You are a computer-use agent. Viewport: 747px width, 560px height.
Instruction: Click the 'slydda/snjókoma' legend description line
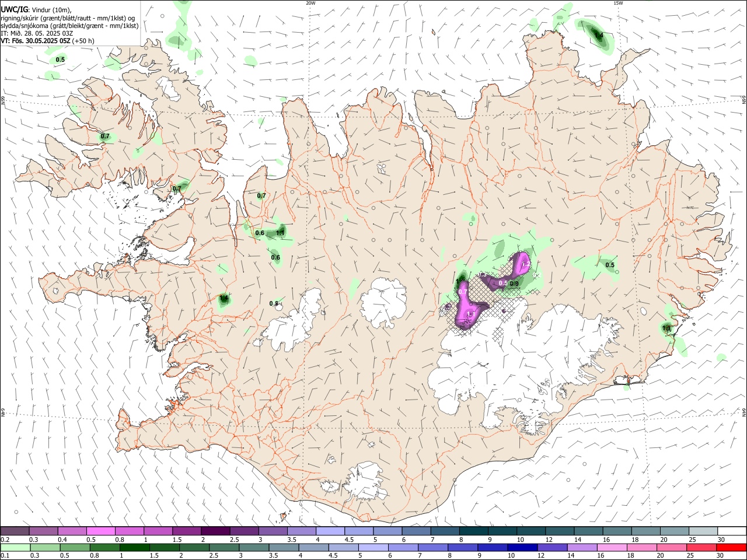(69, 25)
